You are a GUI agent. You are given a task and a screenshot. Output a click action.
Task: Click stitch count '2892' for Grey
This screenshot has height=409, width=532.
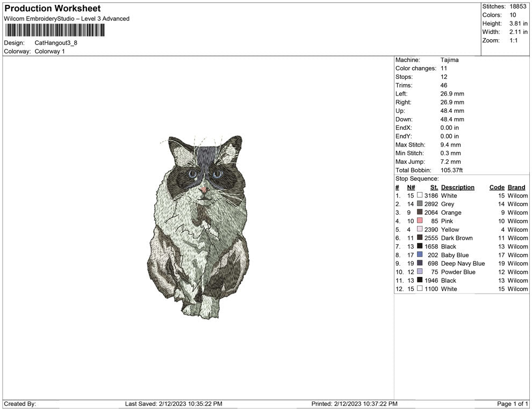pyautogui.click(x=431, y=204)
